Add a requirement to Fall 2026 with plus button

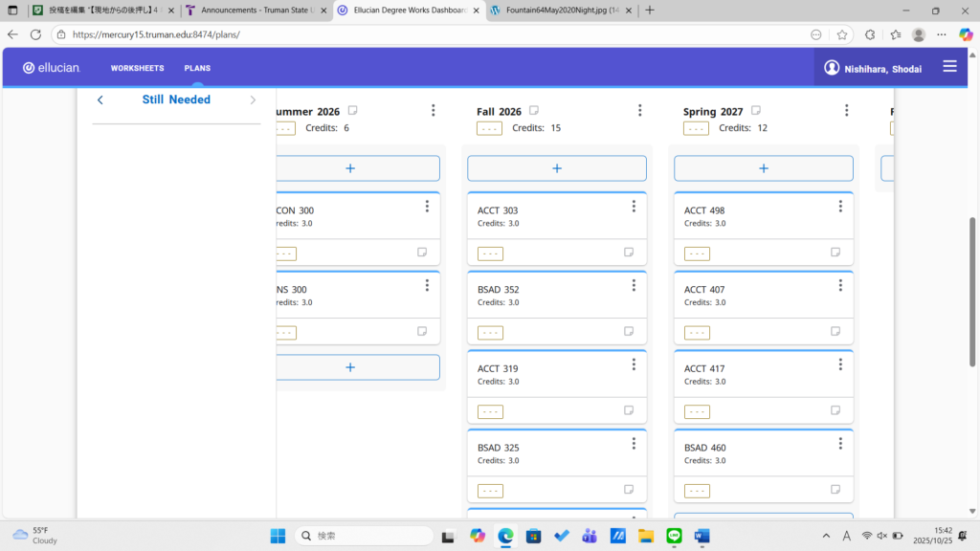(557, 168)
